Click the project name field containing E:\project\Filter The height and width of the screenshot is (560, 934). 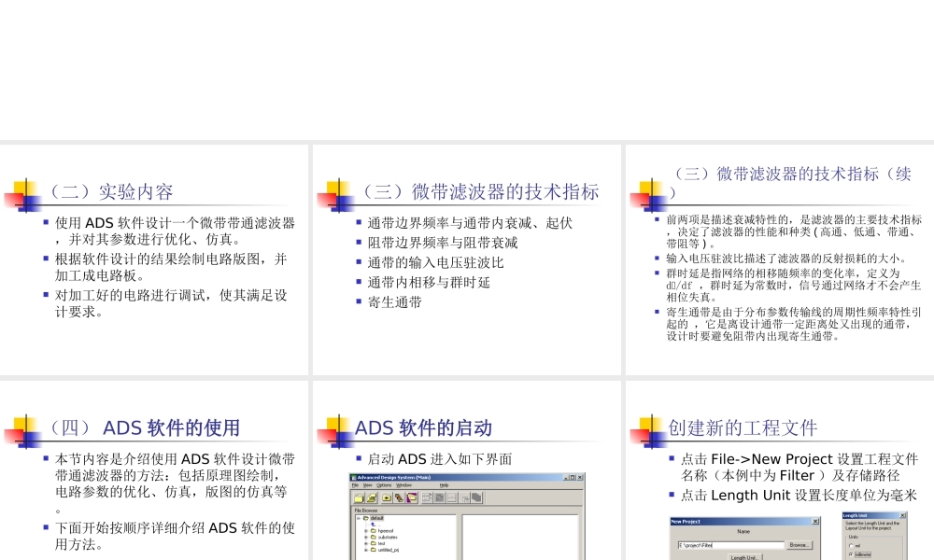click(x=731, y=545)
